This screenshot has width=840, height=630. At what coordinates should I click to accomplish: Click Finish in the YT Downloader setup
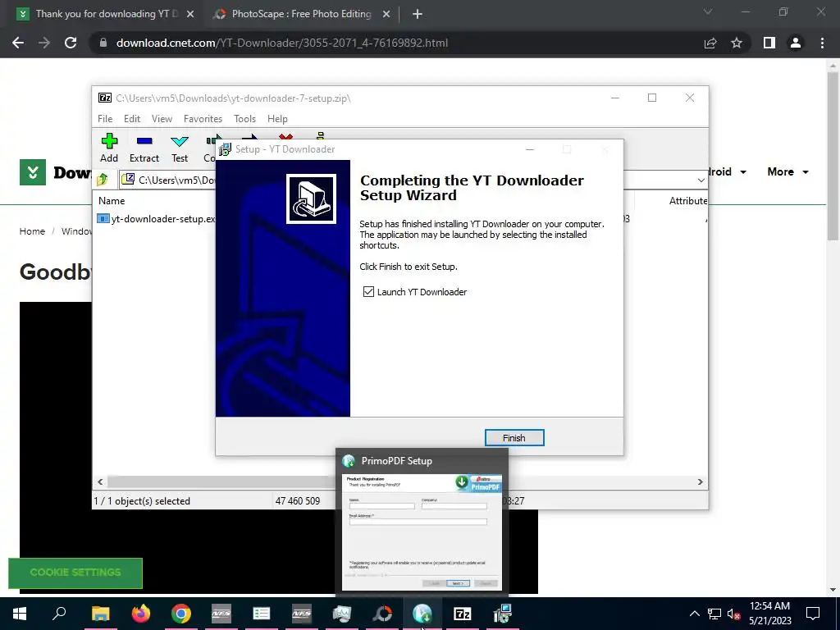pos(514,438)
